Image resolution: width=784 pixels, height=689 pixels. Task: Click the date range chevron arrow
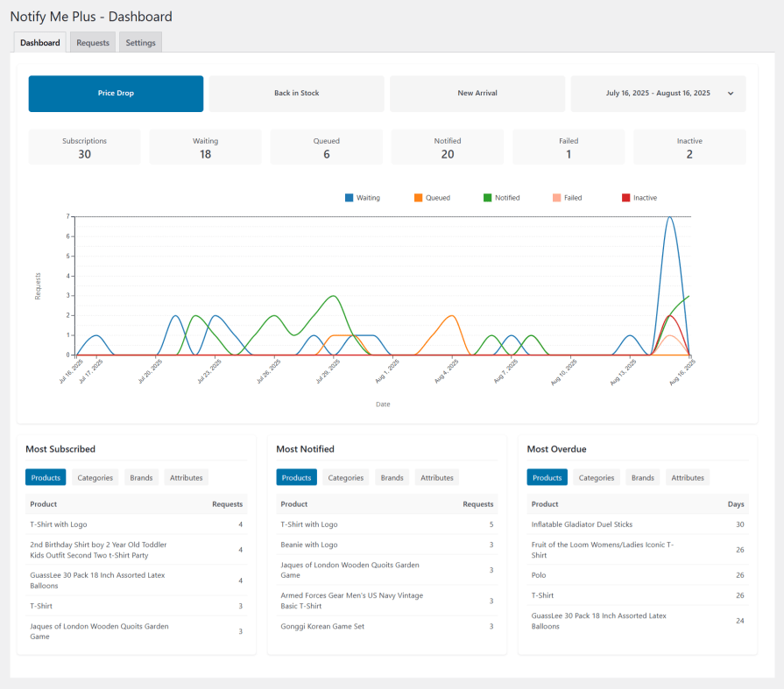(x=731, y=94)
